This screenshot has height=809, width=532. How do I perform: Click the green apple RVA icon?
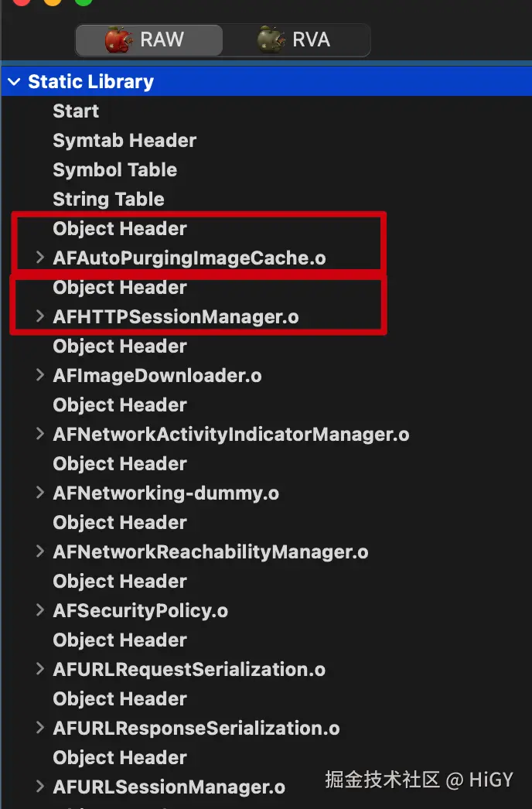point(271,40)
